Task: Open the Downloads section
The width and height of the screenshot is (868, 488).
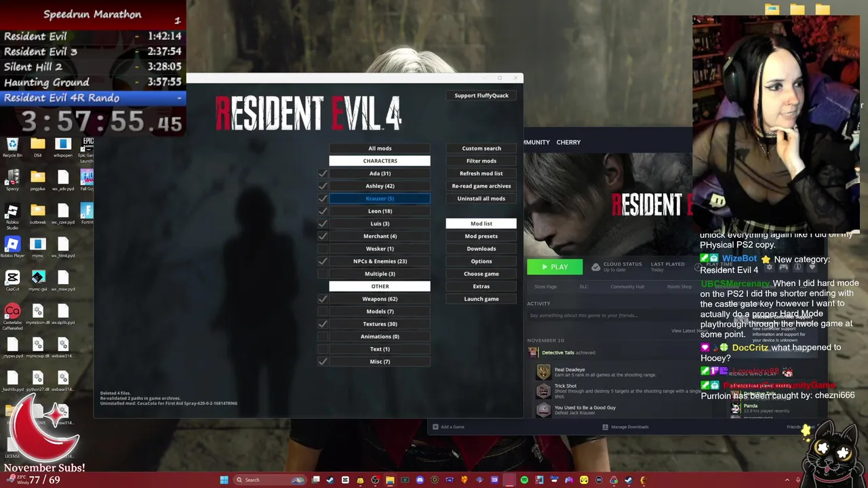Action: [x=481, y=249]
